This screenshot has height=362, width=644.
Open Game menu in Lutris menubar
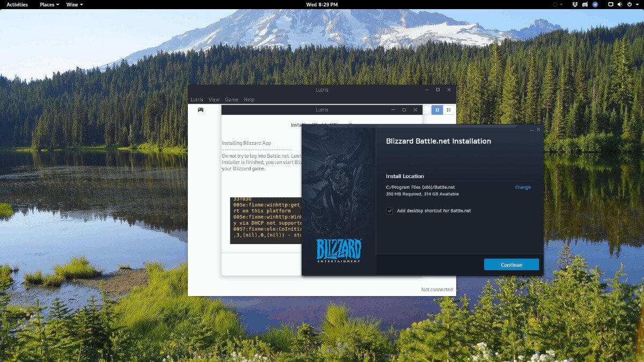231,100
